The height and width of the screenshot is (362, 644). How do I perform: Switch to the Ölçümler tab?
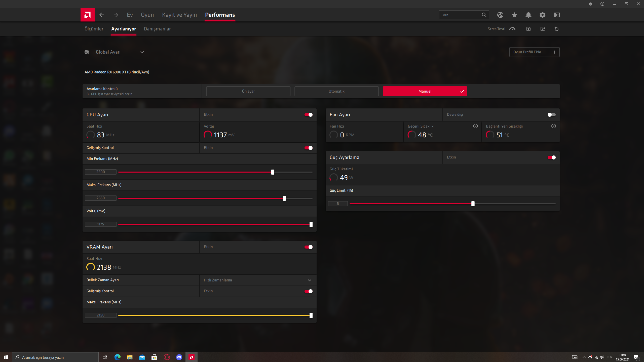94,29
